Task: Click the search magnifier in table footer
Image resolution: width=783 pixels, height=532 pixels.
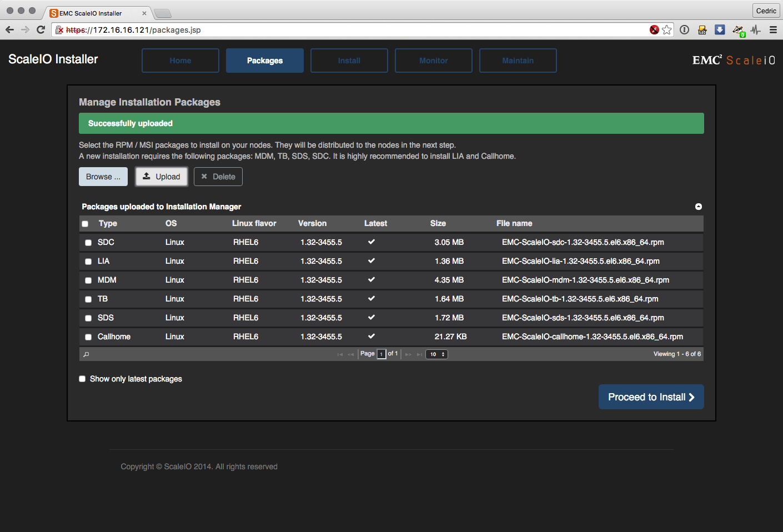Action: pos(86,354)
